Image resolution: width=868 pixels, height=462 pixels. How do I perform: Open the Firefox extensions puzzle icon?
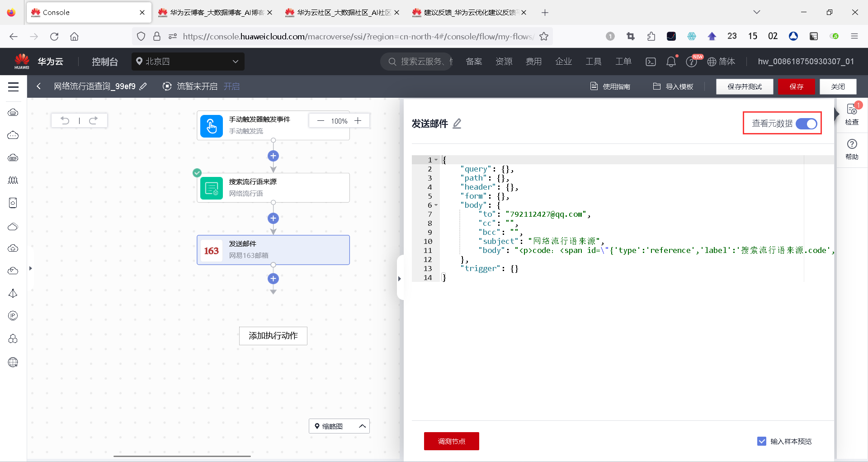click(x=651, y=36)
